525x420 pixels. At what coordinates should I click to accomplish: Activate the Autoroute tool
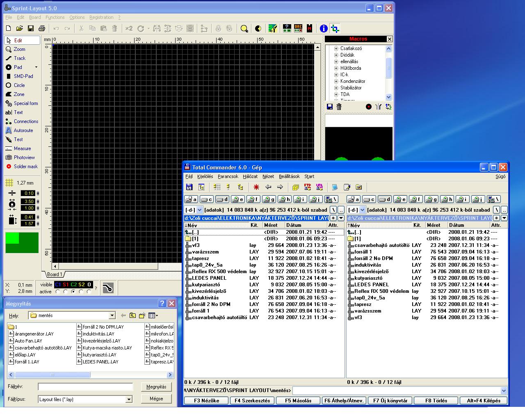pos(23,130)
